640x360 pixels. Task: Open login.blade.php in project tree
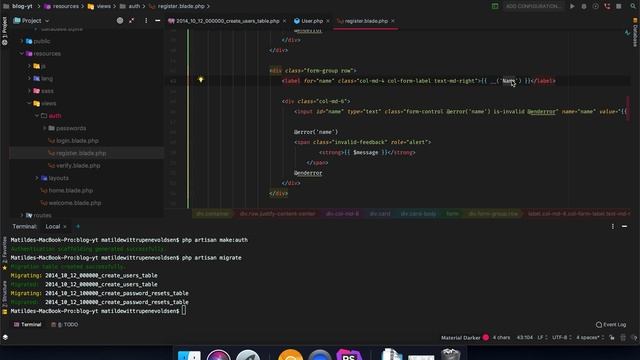point(73,140)
